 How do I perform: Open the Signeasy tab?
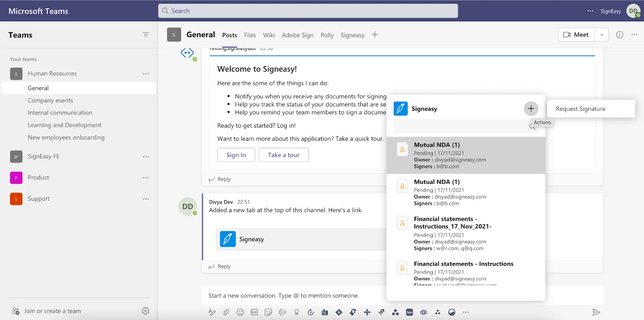click(x=353, y=35)
